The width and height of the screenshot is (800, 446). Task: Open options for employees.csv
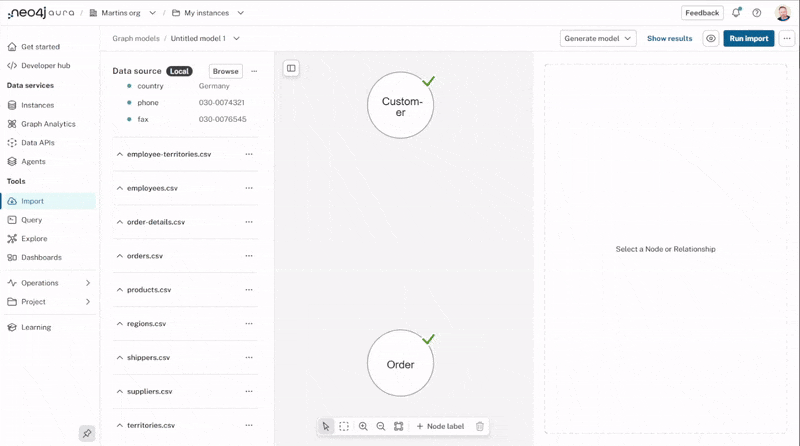(249, 188)
